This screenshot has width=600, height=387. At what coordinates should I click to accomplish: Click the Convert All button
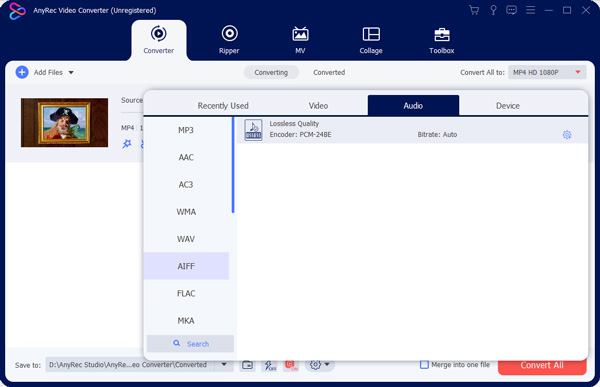point(542,366)
